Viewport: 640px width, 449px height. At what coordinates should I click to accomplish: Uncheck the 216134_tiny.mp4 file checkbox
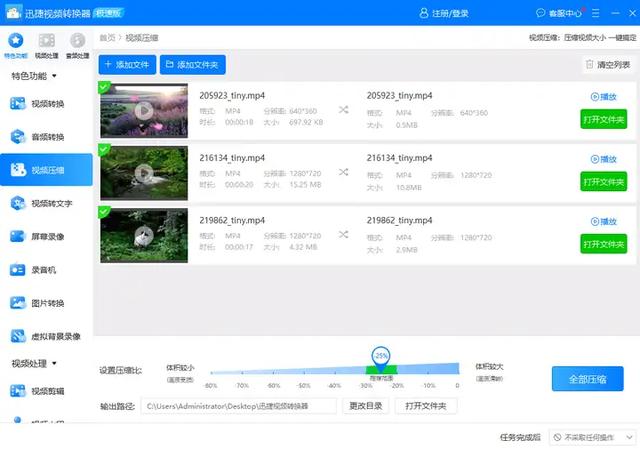[x=104, y=149]
